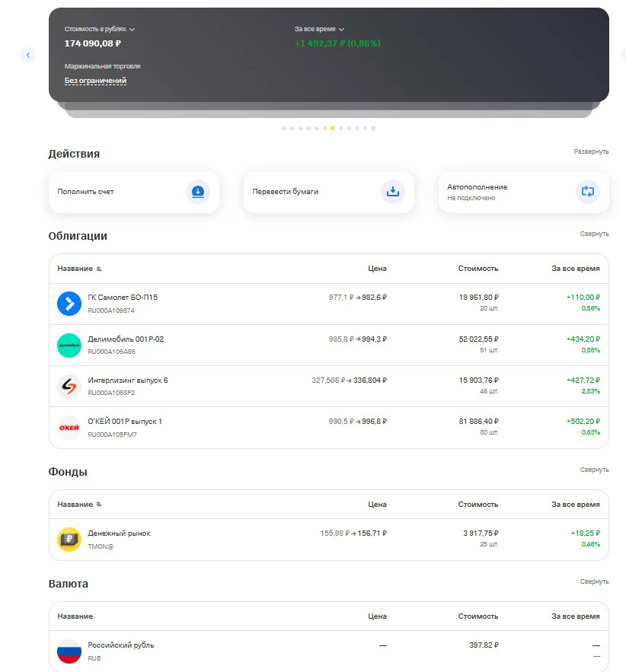Expand Действия section via Развернуть
This screenshot has height=672, width=626.
(x=591, y=151)
